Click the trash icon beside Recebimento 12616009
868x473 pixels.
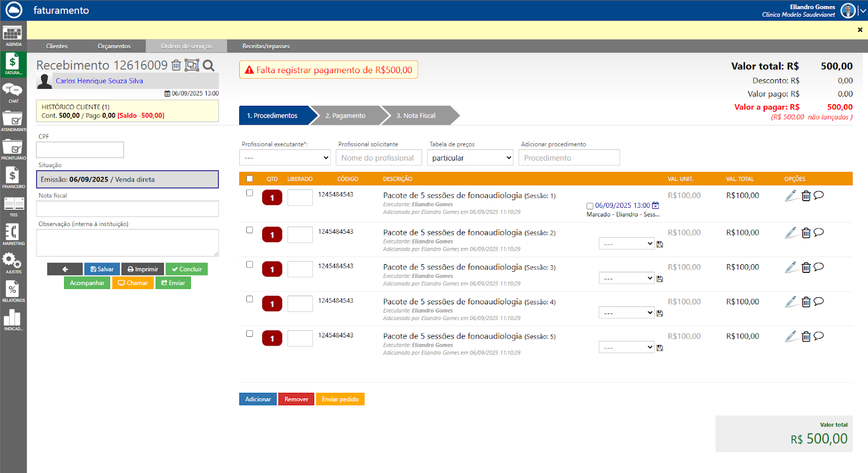click(x=176, y=65)
